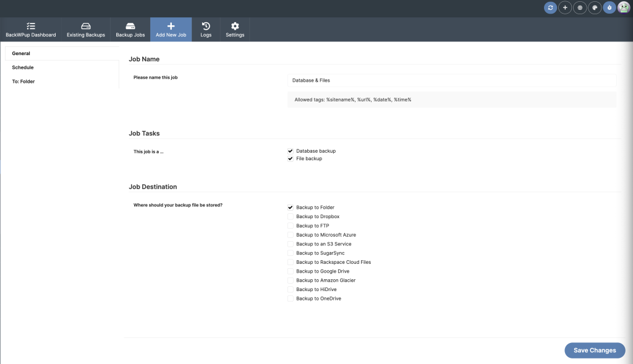Click the blue refresh icon top right
Viewport: 633px width, 364px height.
point(550,7)
